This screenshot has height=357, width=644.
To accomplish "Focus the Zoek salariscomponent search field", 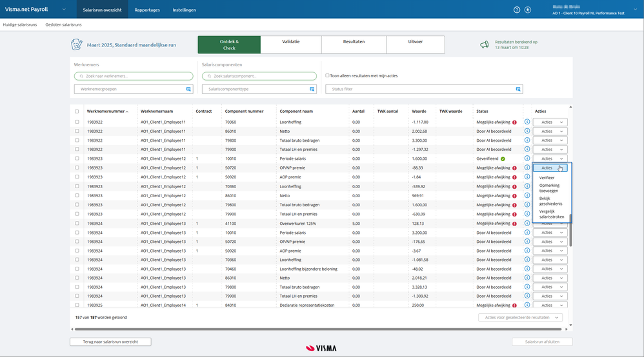I will click(259, 76).
